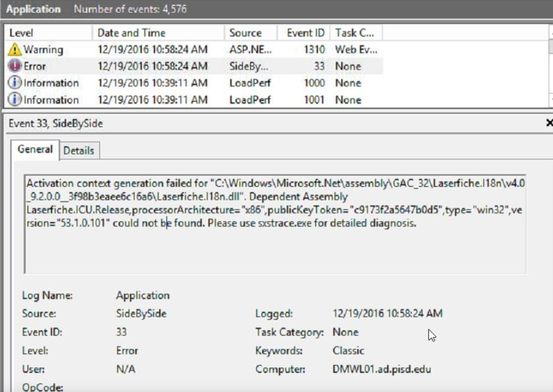Click the SideBy... source cell
This screenshot has height=392, width=553.
(248, 66)
